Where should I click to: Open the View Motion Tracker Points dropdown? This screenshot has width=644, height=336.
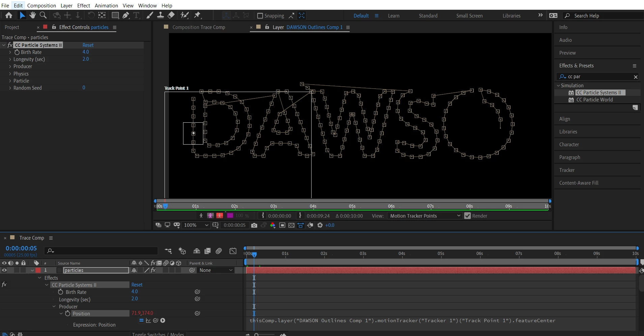point(425,216)
